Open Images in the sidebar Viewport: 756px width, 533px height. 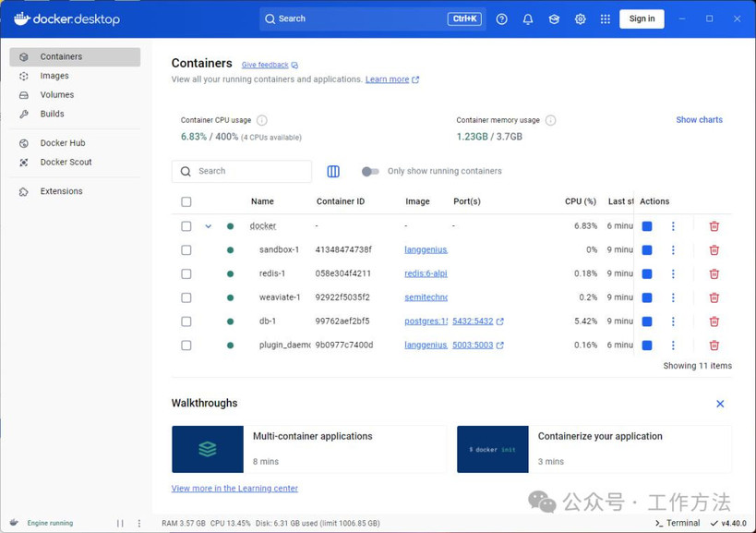point(75,76)
